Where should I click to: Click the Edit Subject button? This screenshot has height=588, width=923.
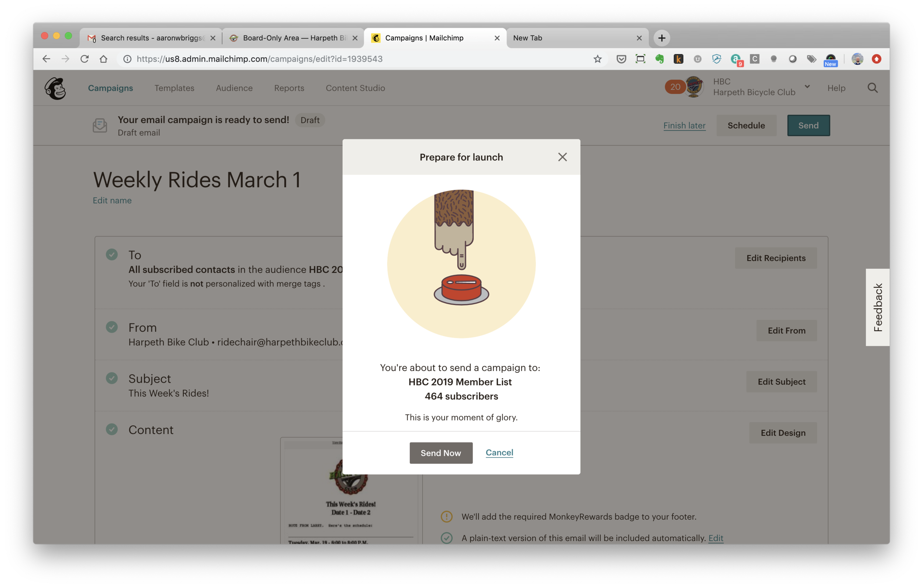(781, 381)
